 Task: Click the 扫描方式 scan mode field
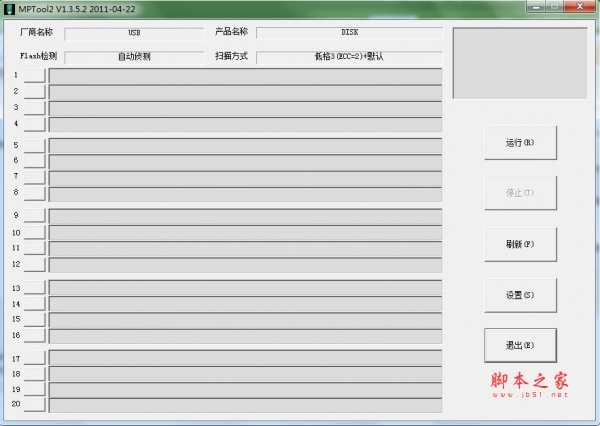(349, 57)
